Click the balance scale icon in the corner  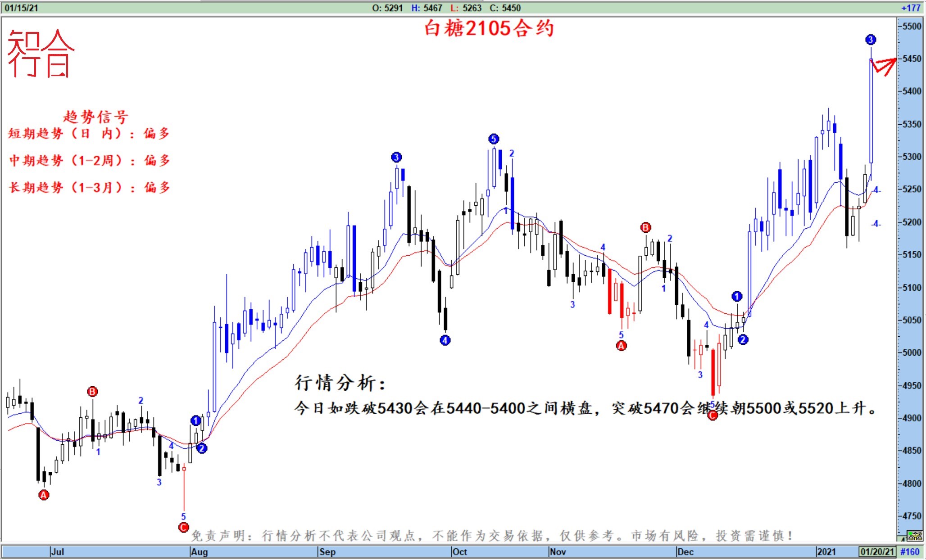tap(915, 536)
